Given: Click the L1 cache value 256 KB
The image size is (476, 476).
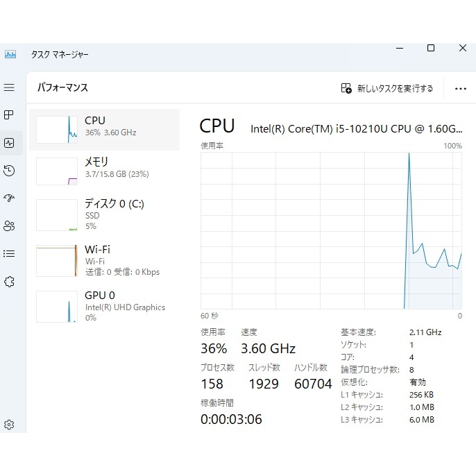Looking at the screenshot, I should tap(421, 395).
